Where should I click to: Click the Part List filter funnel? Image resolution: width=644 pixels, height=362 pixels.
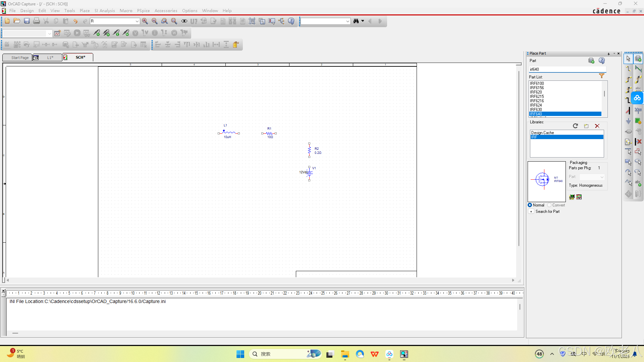point(602,76)
